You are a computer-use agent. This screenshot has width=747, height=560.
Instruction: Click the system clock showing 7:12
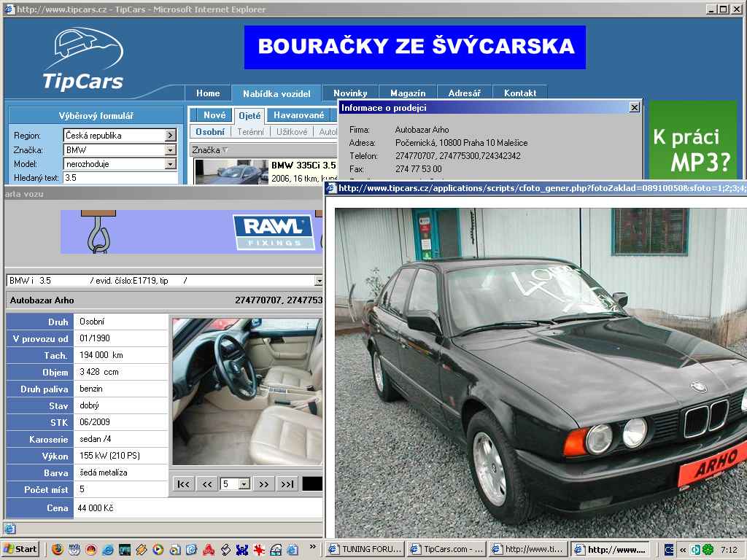click(x=729, y=550)
